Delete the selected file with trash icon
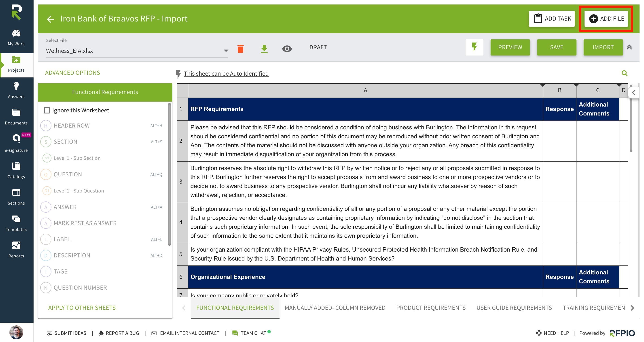 tap(241, 49)
